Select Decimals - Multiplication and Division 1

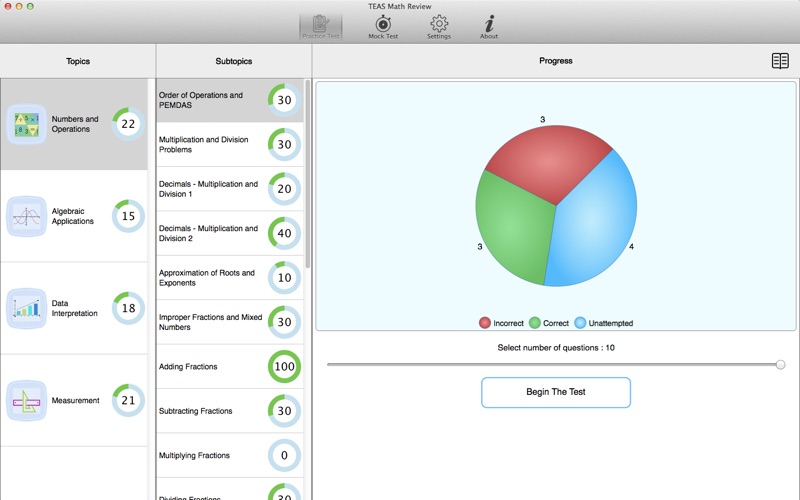[x=230, y=189]
